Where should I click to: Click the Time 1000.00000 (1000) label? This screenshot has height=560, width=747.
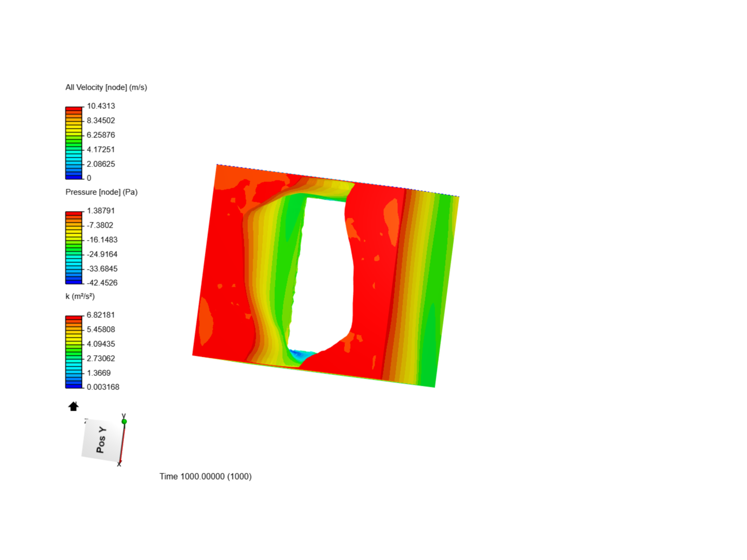(205, 476)
